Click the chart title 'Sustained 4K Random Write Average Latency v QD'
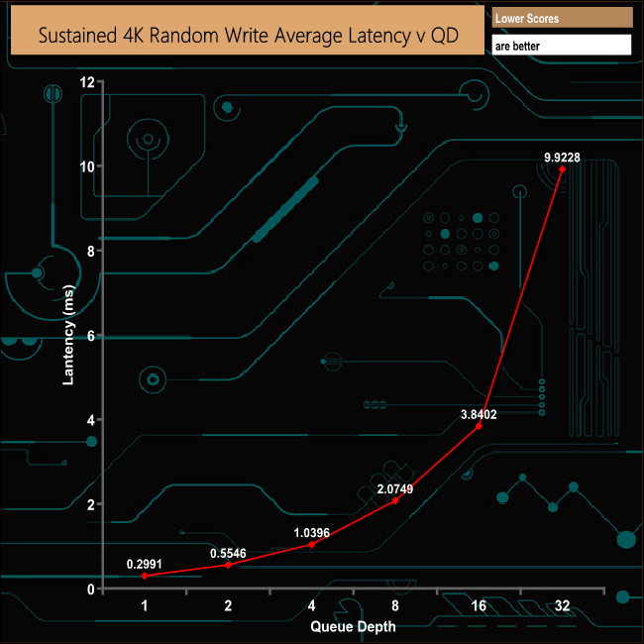 click(248, 36)
